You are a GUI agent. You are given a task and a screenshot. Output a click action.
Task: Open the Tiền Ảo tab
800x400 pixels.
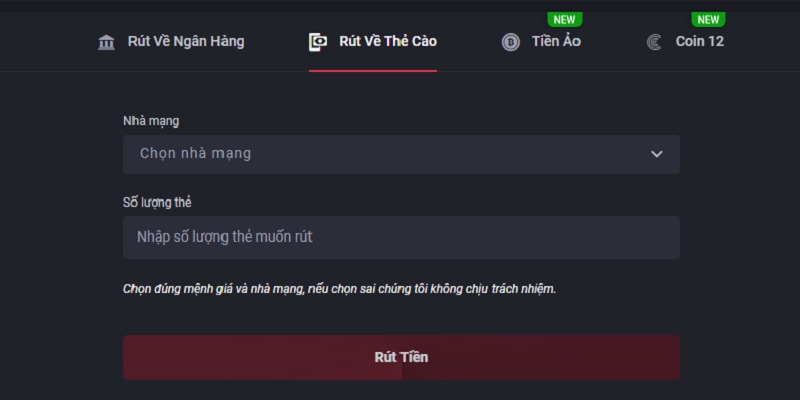557,42
